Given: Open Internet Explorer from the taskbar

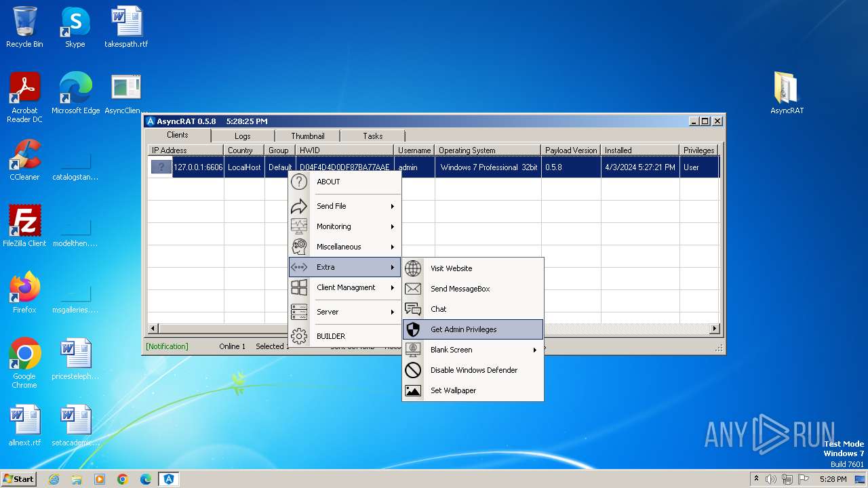Looking at the screenshot, I should (x=54, y=479).
